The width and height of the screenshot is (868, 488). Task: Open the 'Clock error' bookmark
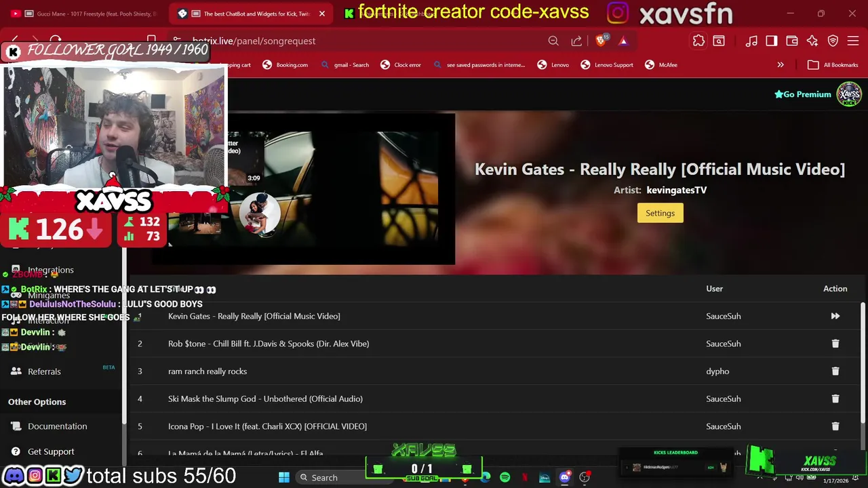point(401,65)
